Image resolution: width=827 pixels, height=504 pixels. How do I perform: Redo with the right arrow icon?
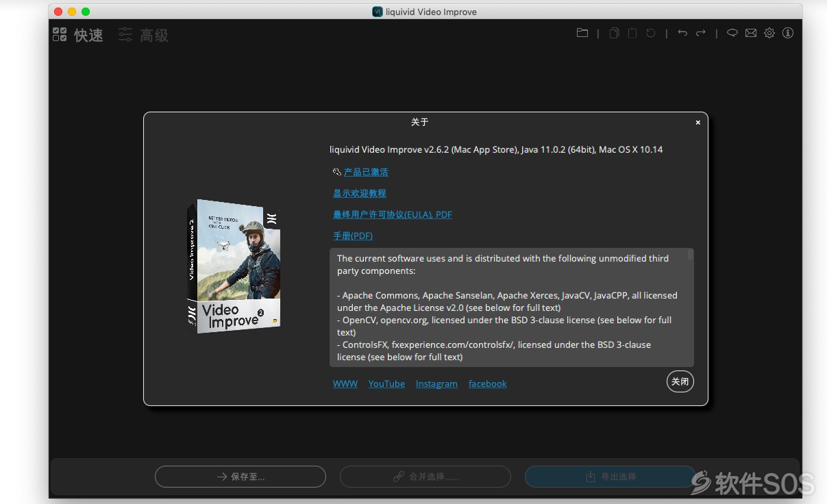pos(701,33)
